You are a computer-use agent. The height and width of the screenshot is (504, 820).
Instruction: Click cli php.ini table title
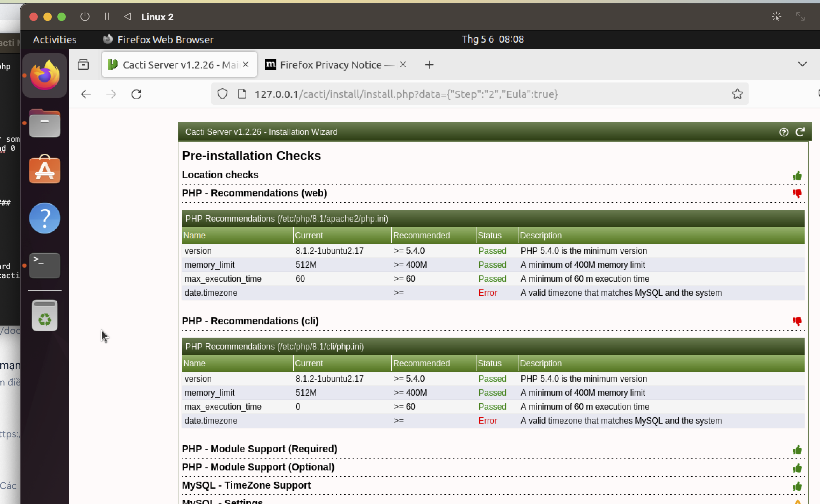275,346
